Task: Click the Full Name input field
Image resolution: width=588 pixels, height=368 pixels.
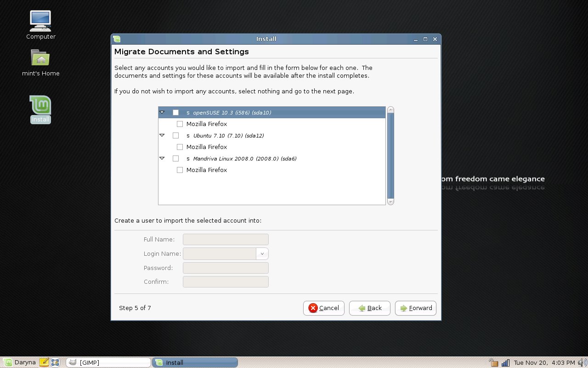Action: [x=226, y=240]
